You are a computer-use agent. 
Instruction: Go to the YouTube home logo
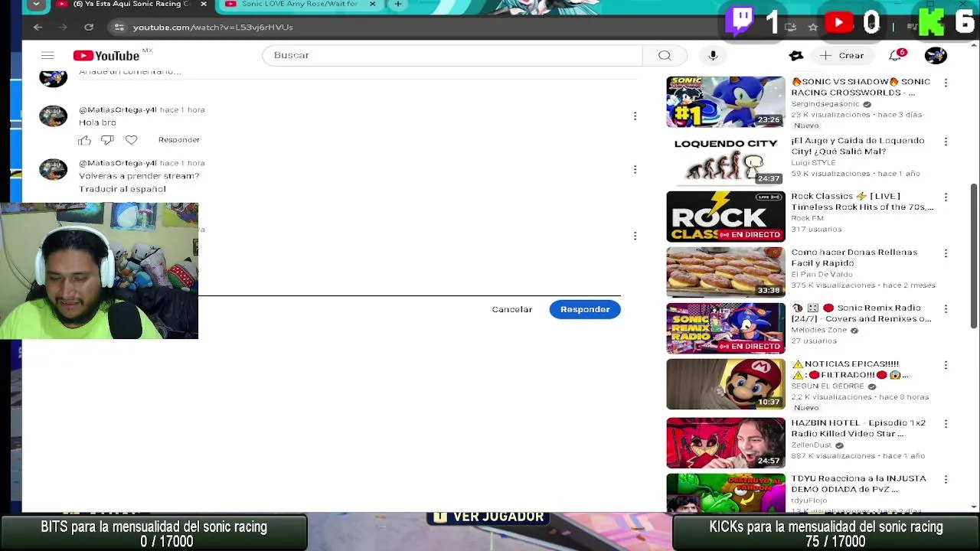point(106,55)
